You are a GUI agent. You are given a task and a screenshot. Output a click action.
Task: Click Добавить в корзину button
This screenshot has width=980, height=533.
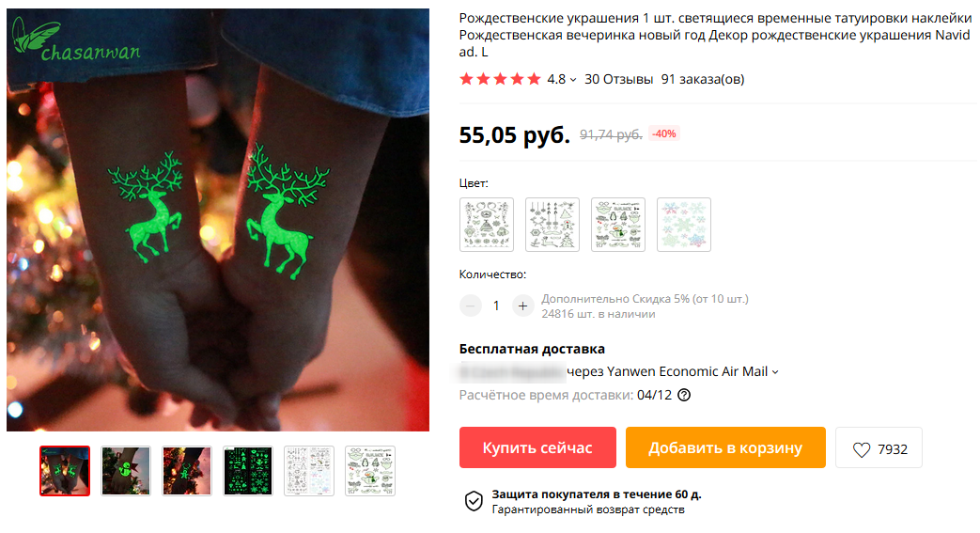(725, 447)
